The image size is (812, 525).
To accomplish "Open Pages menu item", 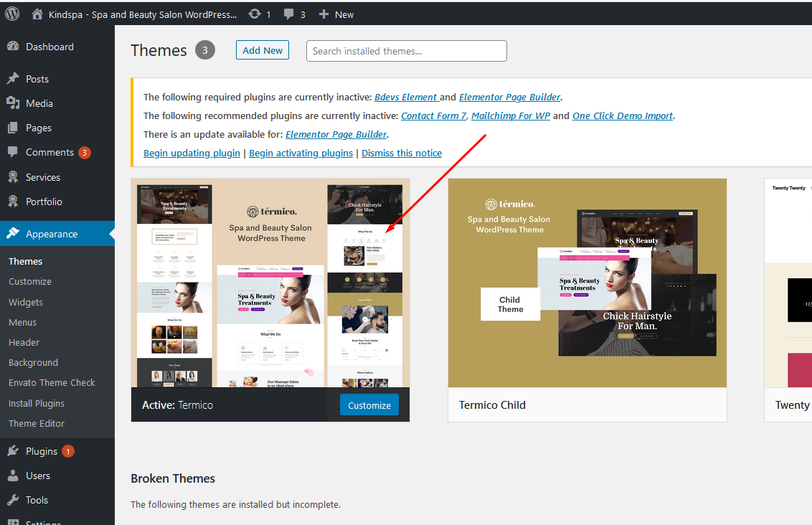I will click(39, 128).
